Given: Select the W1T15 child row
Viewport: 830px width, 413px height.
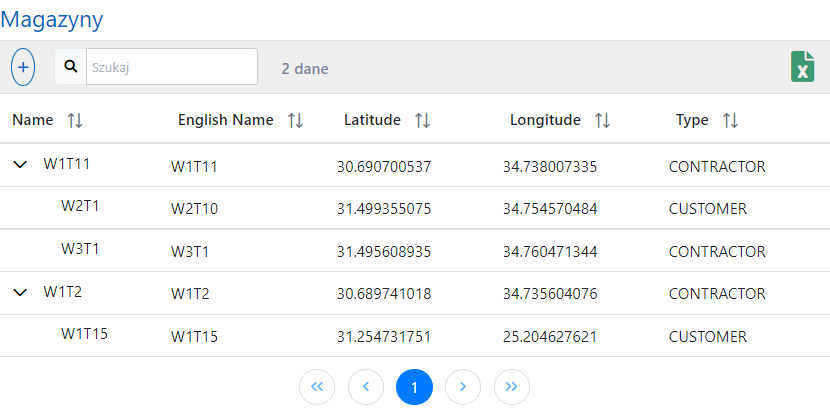Looking at the screenshot, I should [84, 335].
